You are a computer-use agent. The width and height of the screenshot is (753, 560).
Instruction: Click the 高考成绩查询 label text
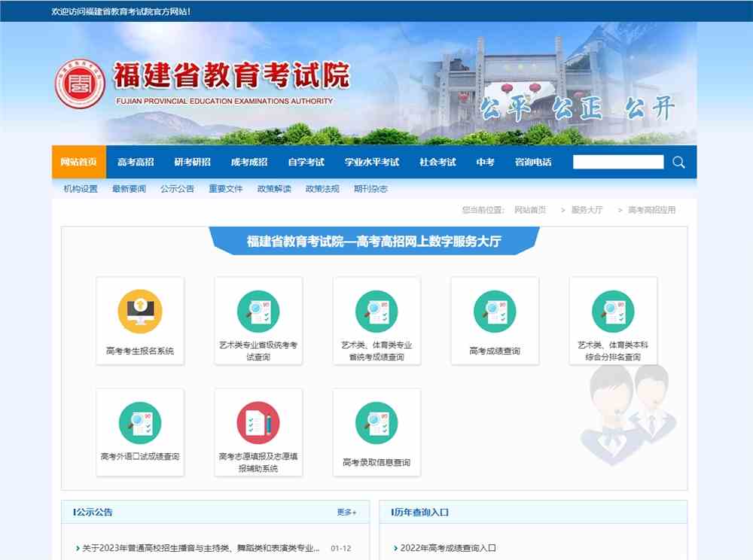coord(495,351)
